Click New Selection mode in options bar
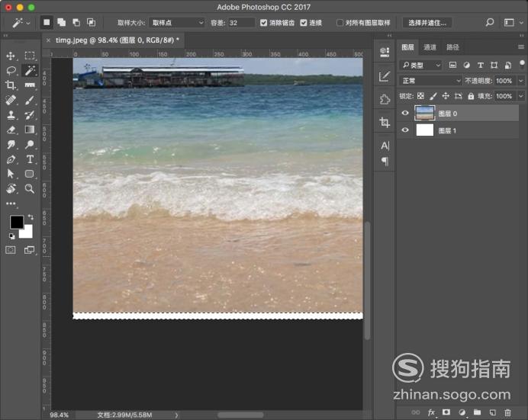This screenshot has width=528, height=420. coord(47,23)
